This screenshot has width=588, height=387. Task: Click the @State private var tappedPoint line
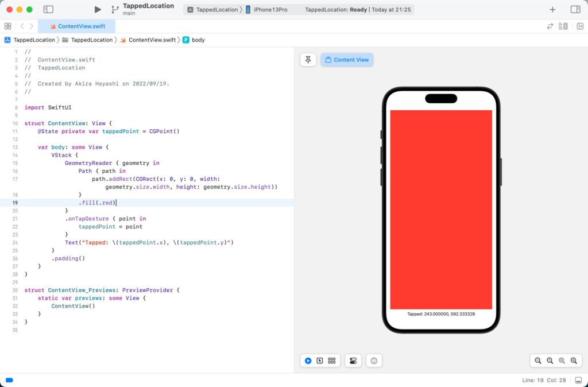click(109, 131)
